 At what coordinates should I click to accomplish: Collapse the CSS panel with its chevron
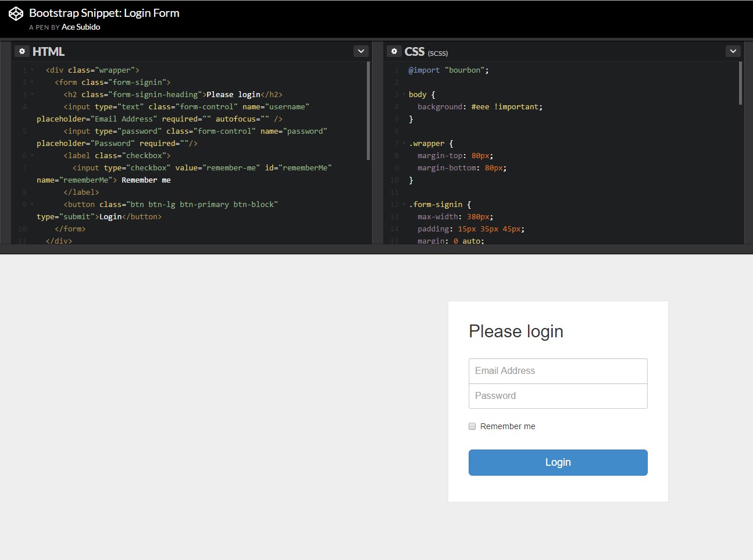pyautogui.click(x=733, y=51)
